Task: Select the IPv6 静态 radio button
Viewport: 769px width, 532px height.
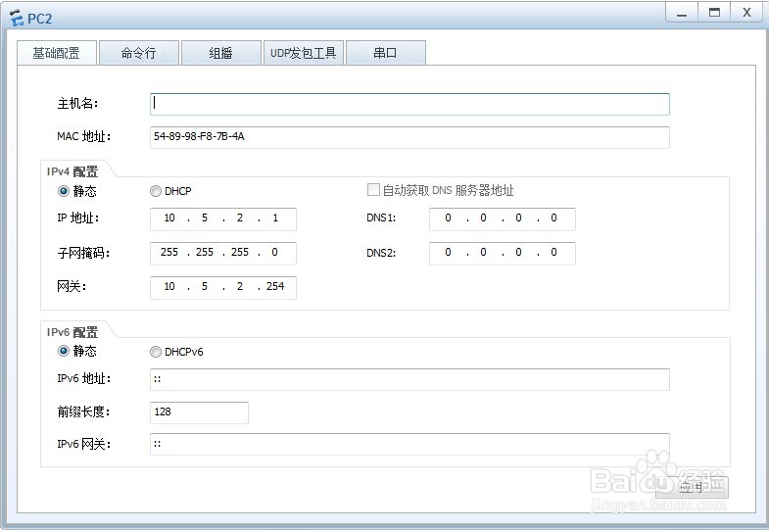Action: (x=64, y=351)
